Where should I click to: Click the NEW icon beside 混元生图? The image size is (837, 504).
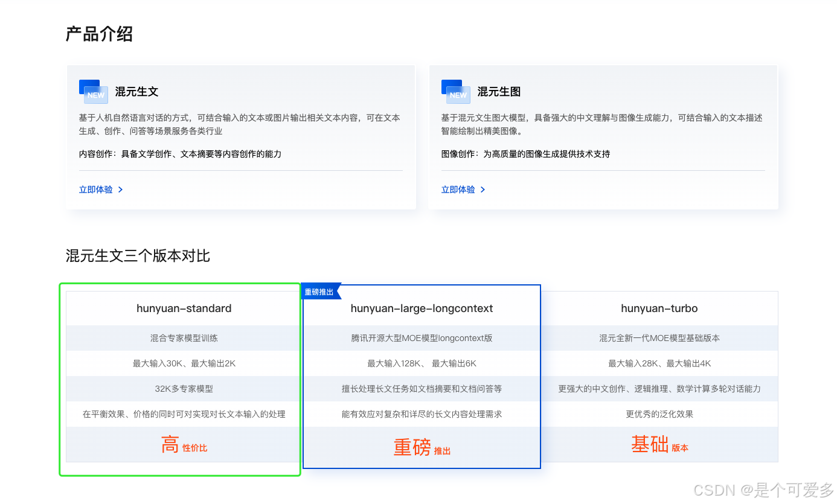click(456, 92)
